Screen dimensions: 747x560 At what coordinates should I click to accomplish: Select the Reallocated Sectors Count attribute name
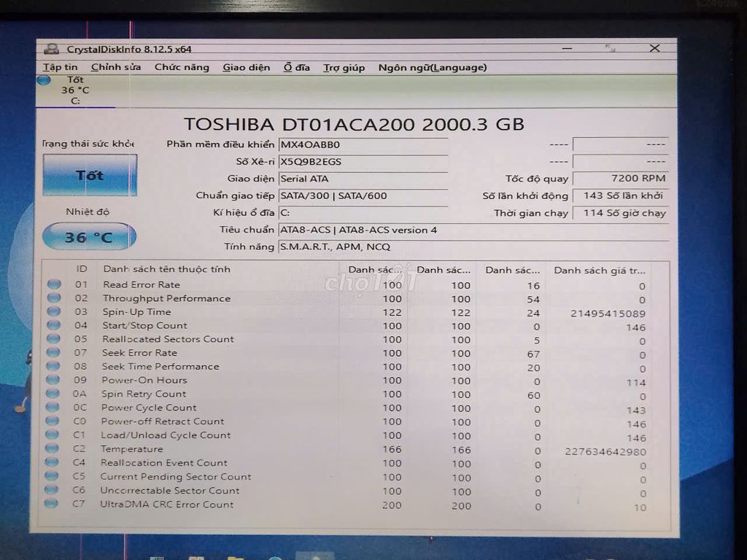169,339
